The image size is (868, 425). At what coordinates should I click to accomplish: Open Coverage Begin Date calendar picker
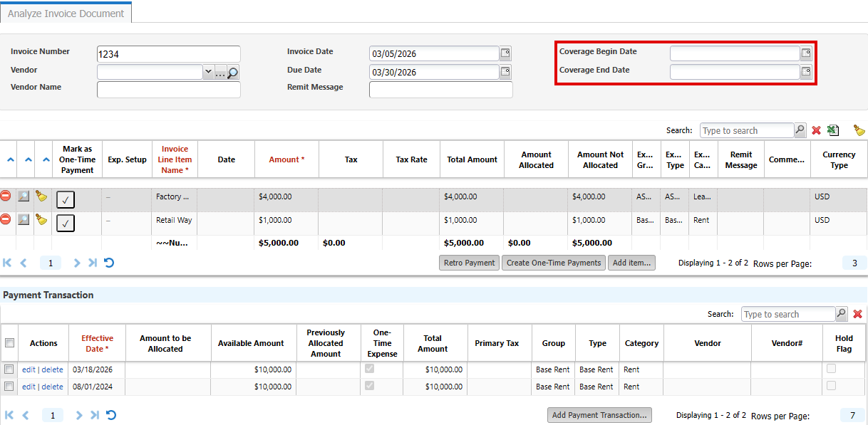(806, 53)
